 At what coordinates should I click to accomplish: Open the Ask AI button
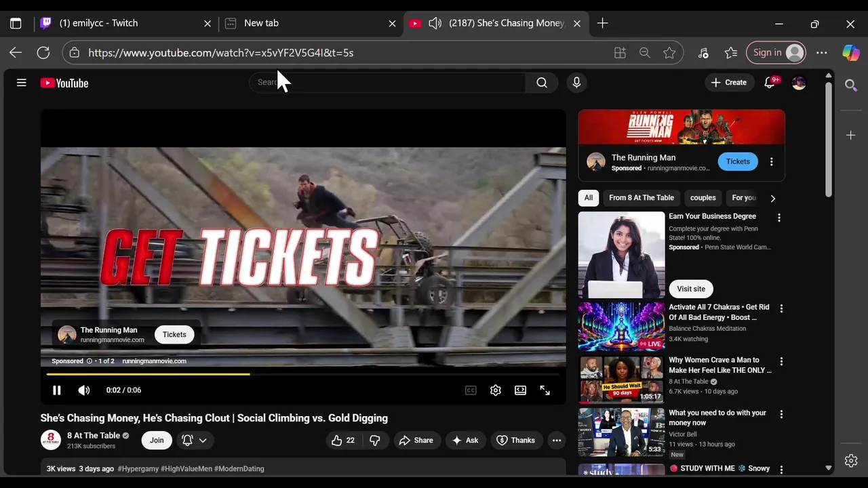click(465, 441)
